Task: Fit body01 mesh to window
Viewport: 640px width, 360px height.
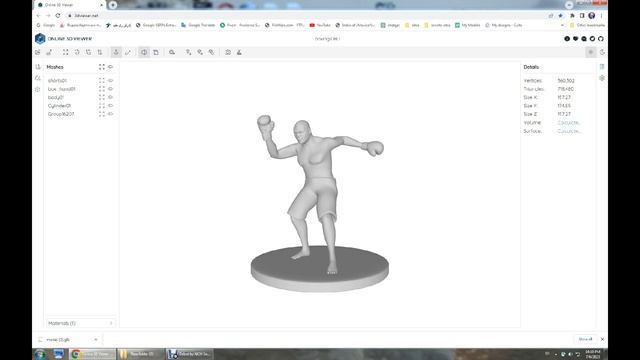Action: tap(102, 97)
